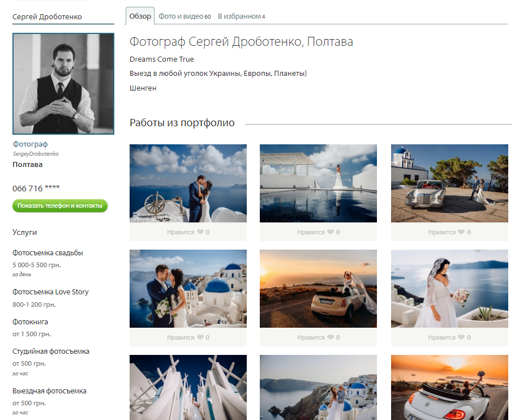Like the bride by the pool photo
This screenshot has width=519, height=420.
tap(330, 232)
